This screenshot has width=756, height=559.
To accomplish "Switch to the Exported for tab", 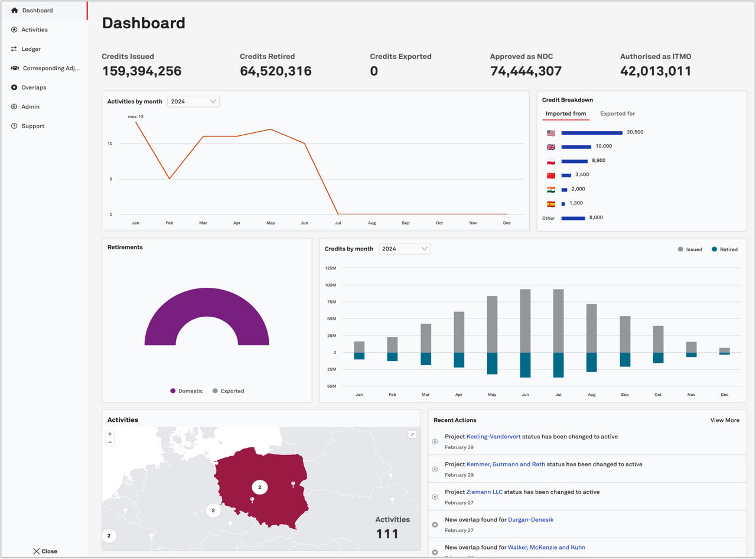I will (617, 113).
